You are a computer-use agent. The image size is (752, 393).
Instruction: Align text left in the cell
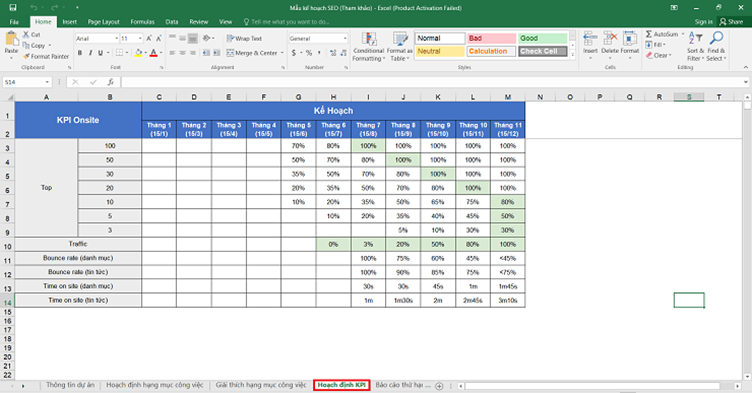pyautogui.click(x=172, y=53)
